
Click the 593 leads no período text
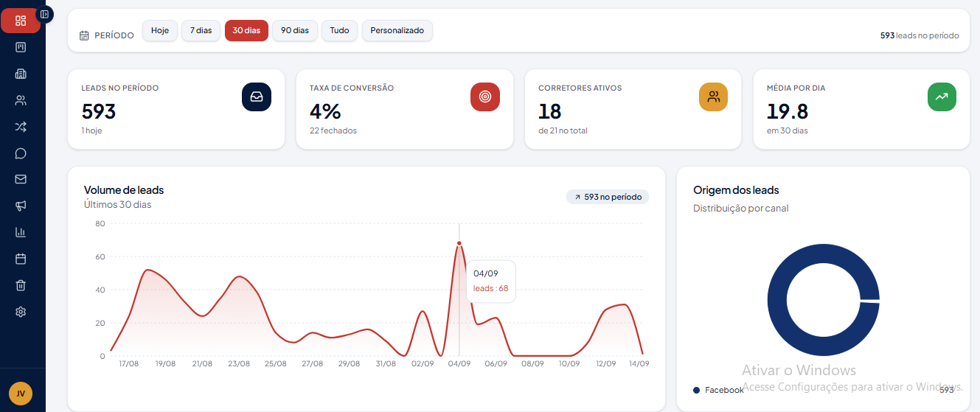[920, 35]
